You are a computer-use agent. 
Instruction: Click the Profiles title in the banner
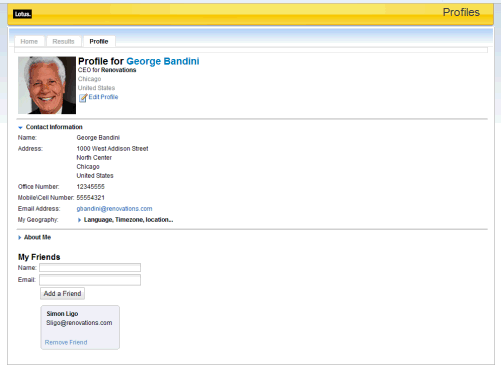coord(461,12)
